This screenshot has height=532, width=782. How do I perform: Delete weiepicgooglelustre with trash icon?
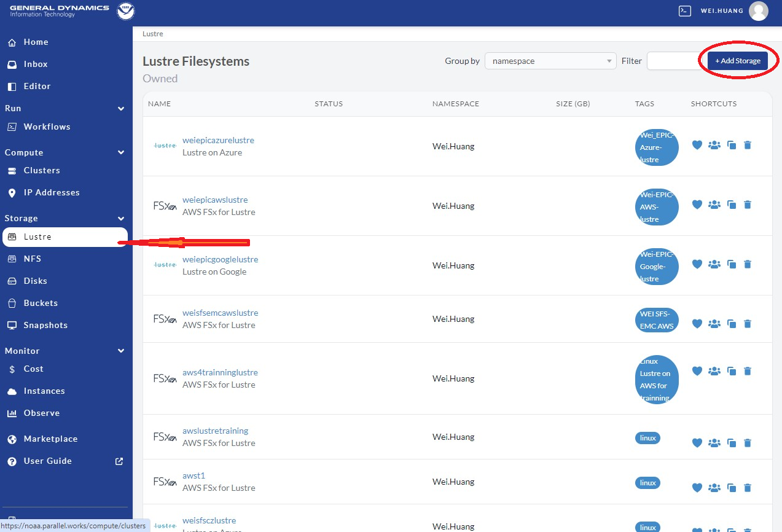748,265
